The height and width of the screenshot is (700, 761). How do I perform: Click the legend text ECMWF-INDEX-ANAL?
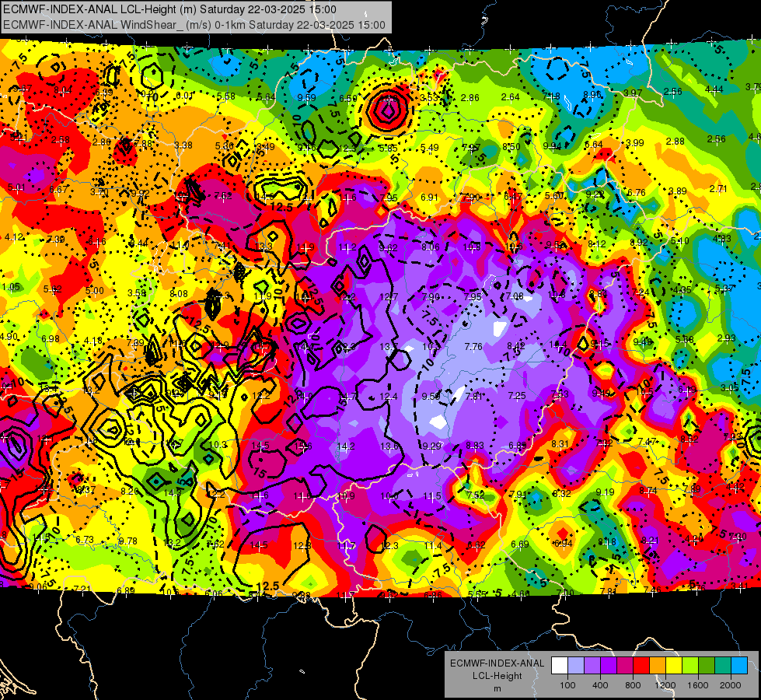point(497,663)
